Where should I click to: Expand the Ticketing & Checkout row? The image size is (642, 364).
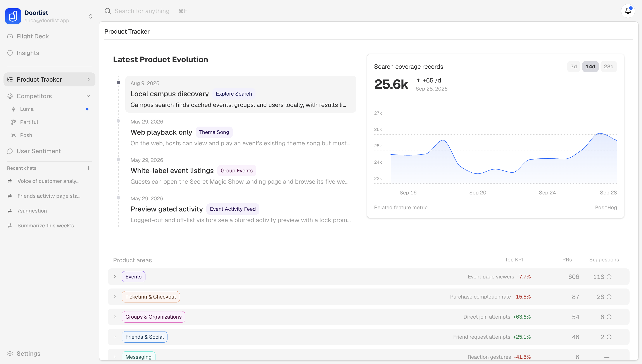(x=115, y=297)
